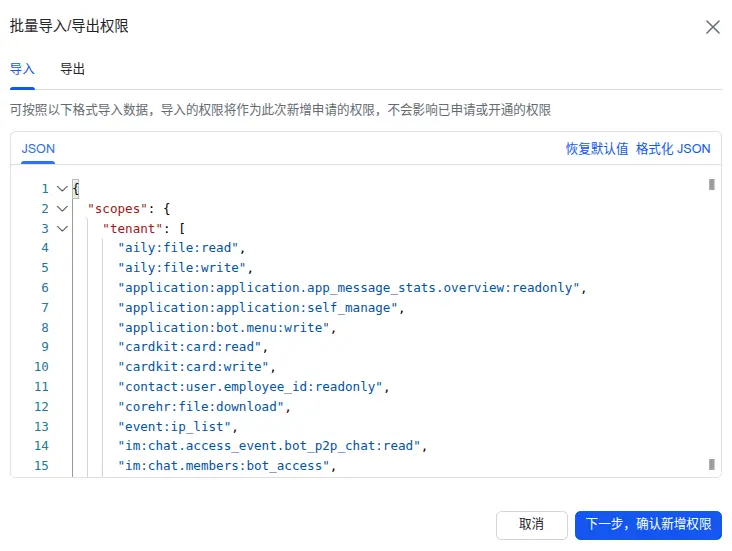Switch to the 导出 tab
Image resolution: width=732 pixels, height=551 pixels.
tap(72, 70)
